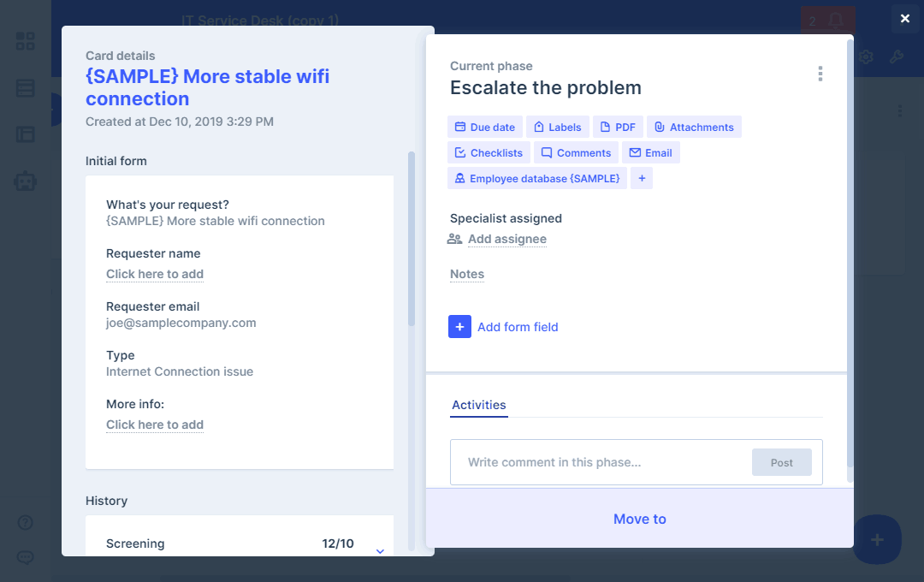This screenshot has width=924, height=582.
Task: Click the Notes field label
Action: click(467, 275)
